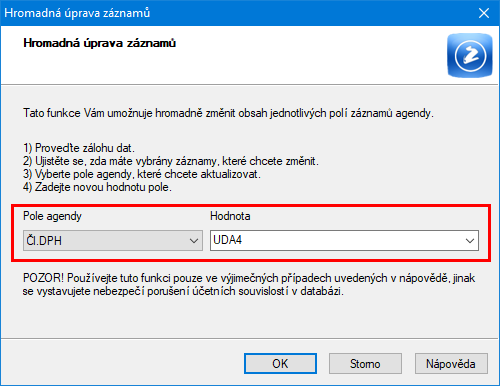Close the Hromadná úprava záznamů dialog
500x386 pixels.
click(484, 13)
